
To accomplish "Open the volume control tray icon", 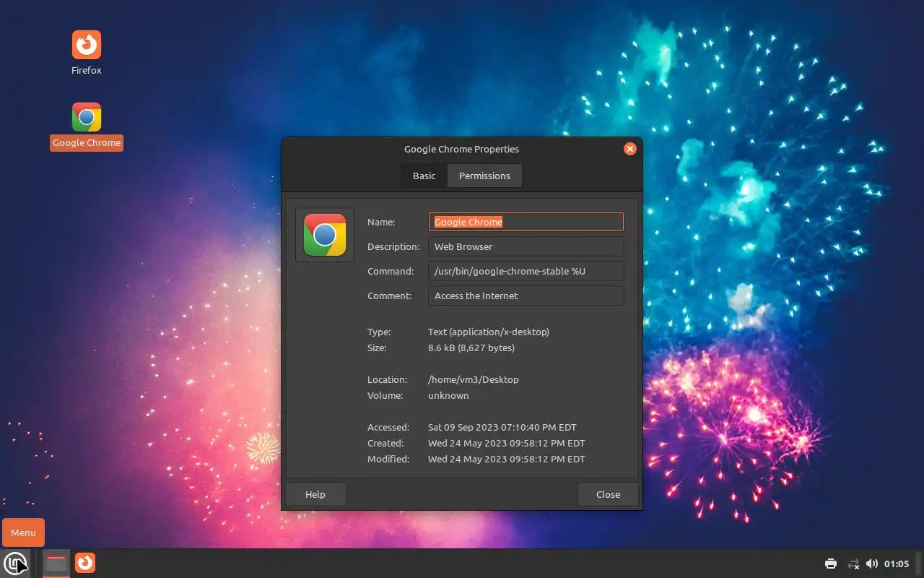I will point(872,564).
